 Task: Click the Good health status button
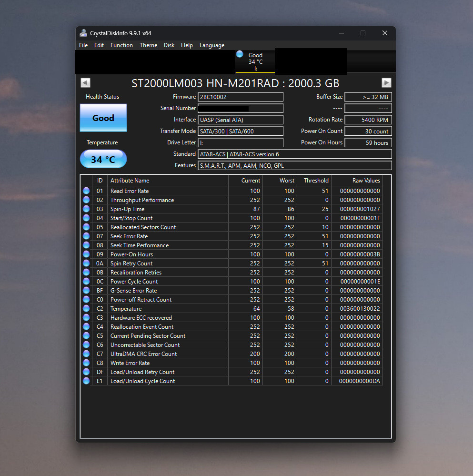(103, 118)
